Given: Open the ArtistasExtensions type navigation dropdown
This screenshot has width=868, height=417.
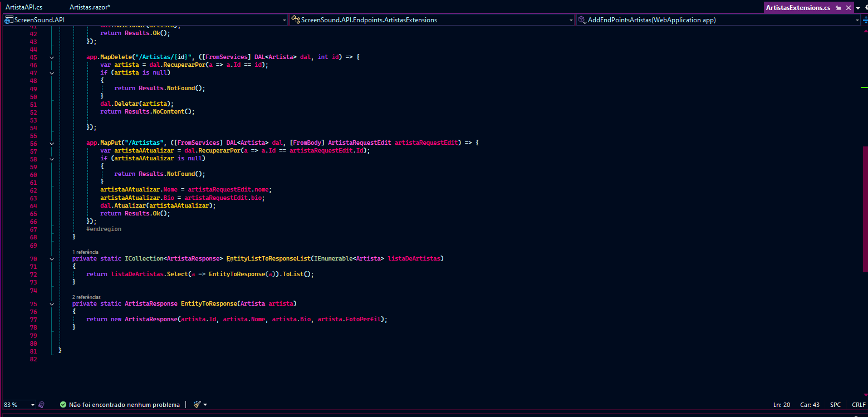Looking at the screenshot, I should click(x=432, y=20).
